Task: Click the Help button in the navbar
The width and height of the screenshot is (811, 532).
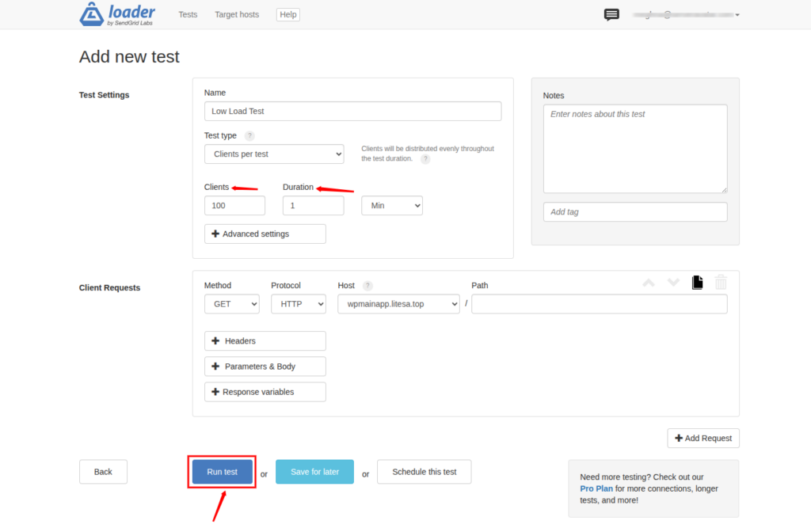Action: point(288,14)
